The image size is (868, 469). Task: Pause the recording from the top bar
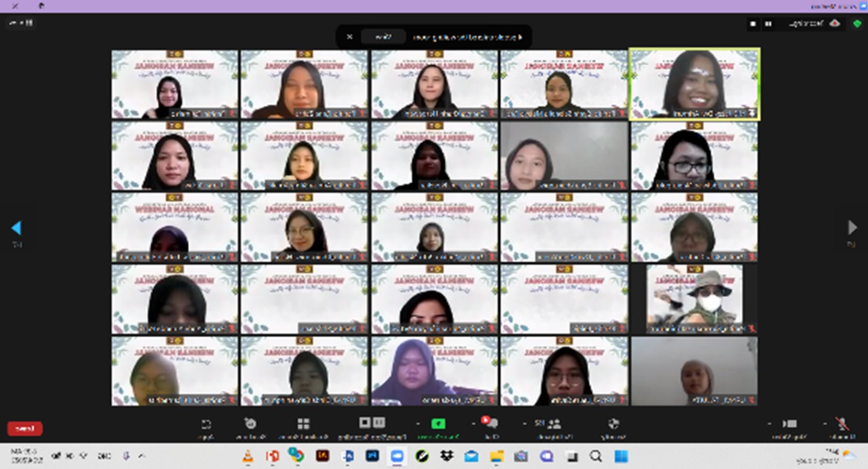pyautogui.click(x=768, y=24)
